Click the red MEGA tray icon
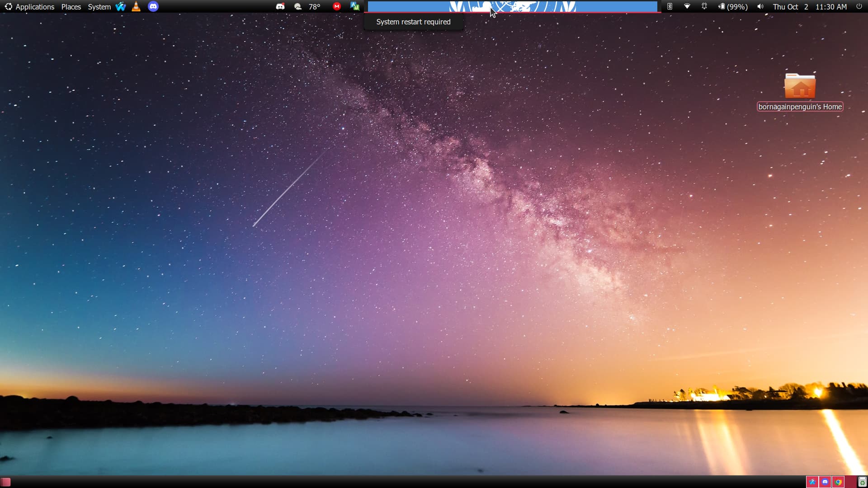Screen dimensions: 868x488 click(337, 6)
